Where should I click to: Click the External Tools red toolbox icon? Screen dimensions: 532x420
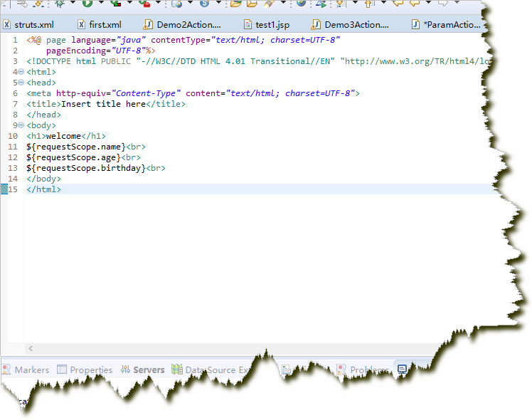click(144, 4)
